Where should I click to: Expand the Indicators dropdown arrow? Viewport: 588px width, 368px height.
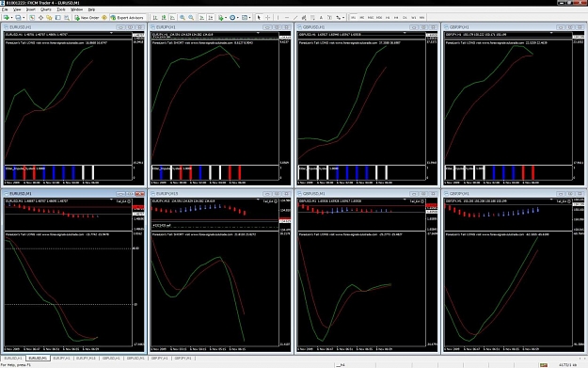pyautogui.click(x=226, y=17)
